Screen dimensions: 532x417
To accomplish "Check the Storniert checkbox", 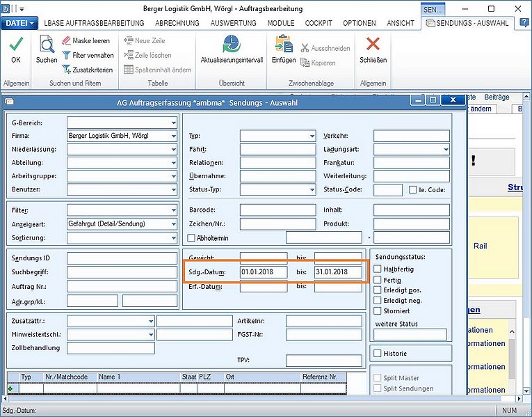I will coord(378,310).
